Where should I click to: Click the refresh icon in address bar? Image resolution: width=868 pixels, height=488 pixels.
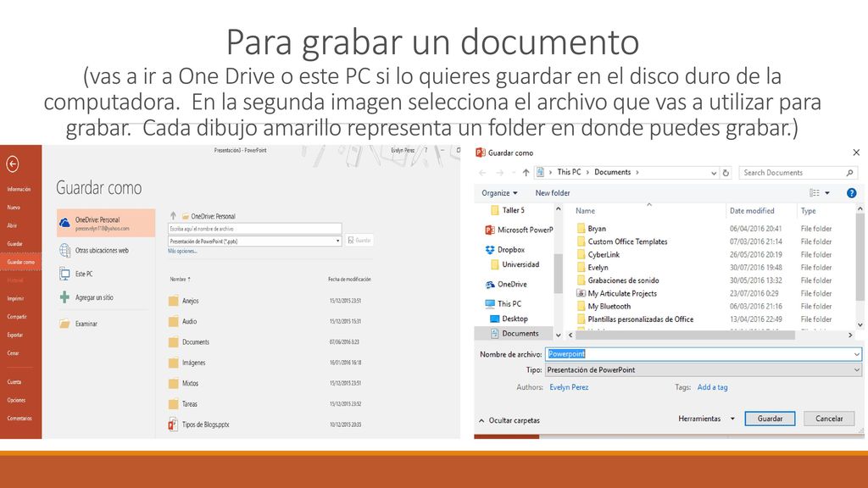726,173
